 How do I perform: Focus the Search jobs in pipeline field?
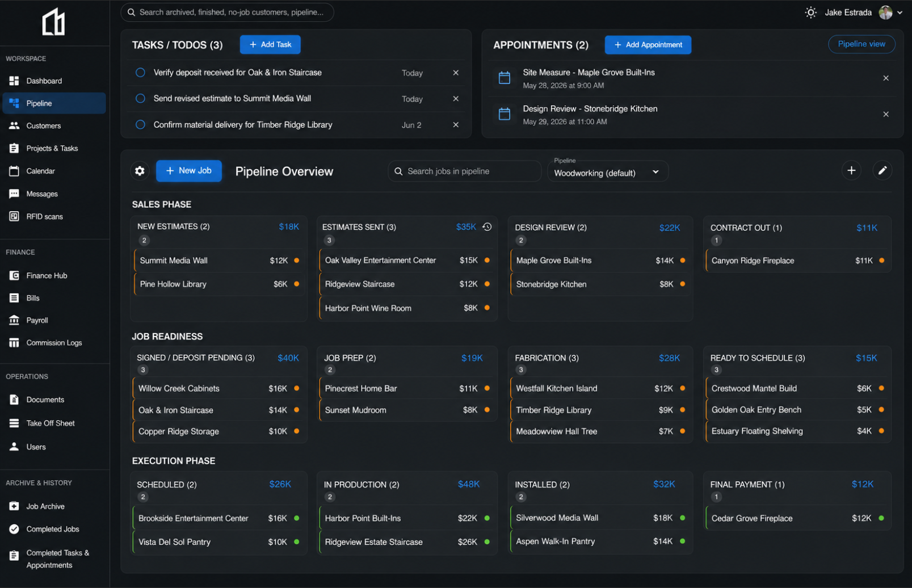point(464,171)
